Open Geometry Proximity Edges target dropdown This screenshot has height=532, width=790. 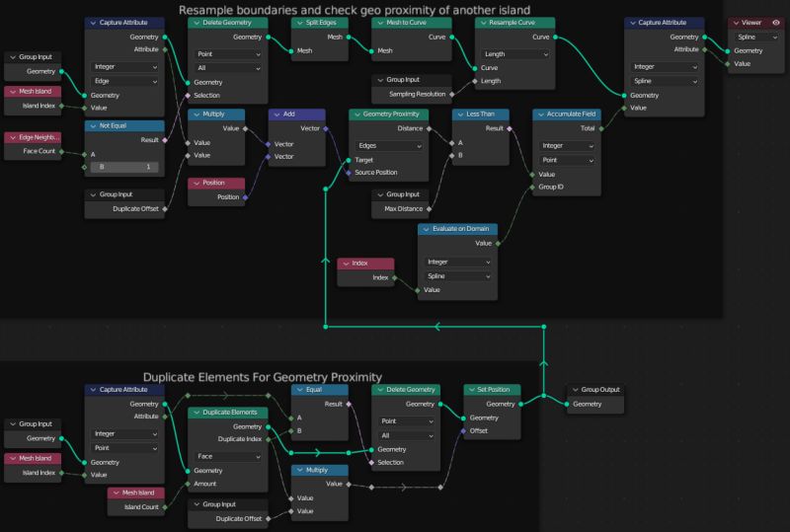pyautogui.click(x=389, y=146)
